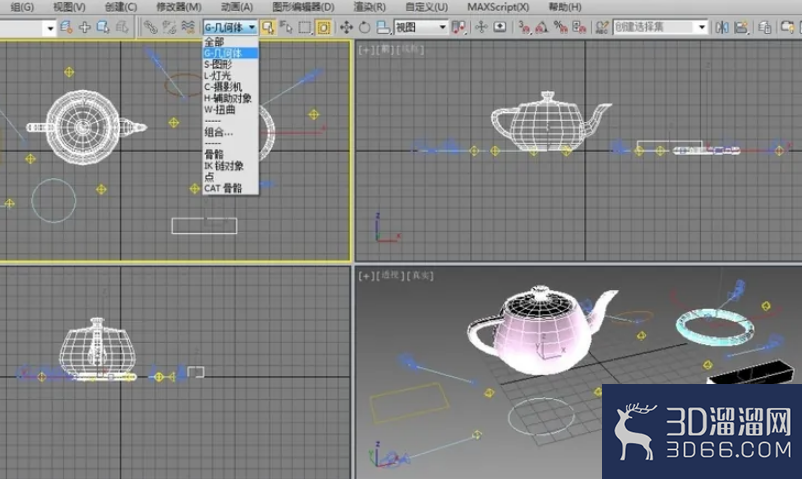Click the Bind to Space Warp icon
The image size is (802, 479).
point(188,27)
